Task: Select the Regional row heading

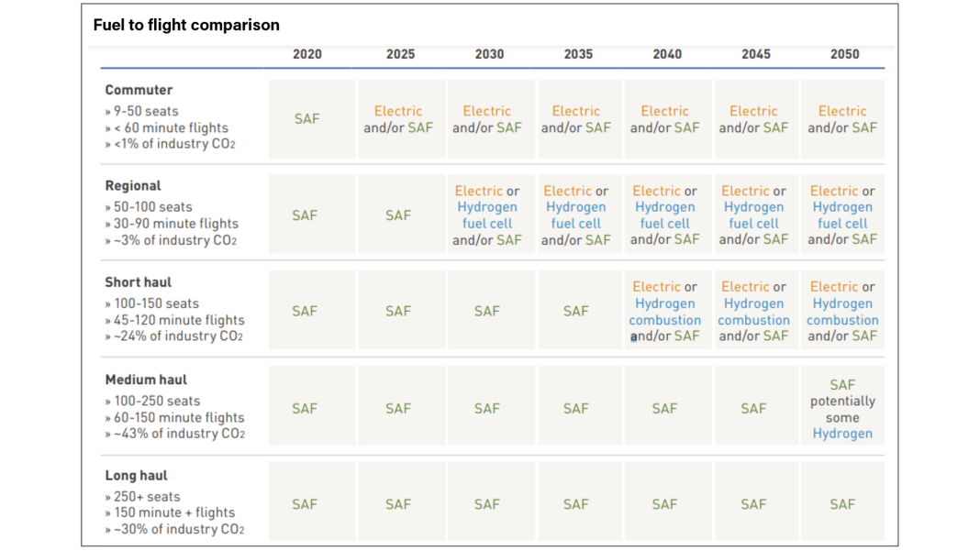Action: point(133,185)
